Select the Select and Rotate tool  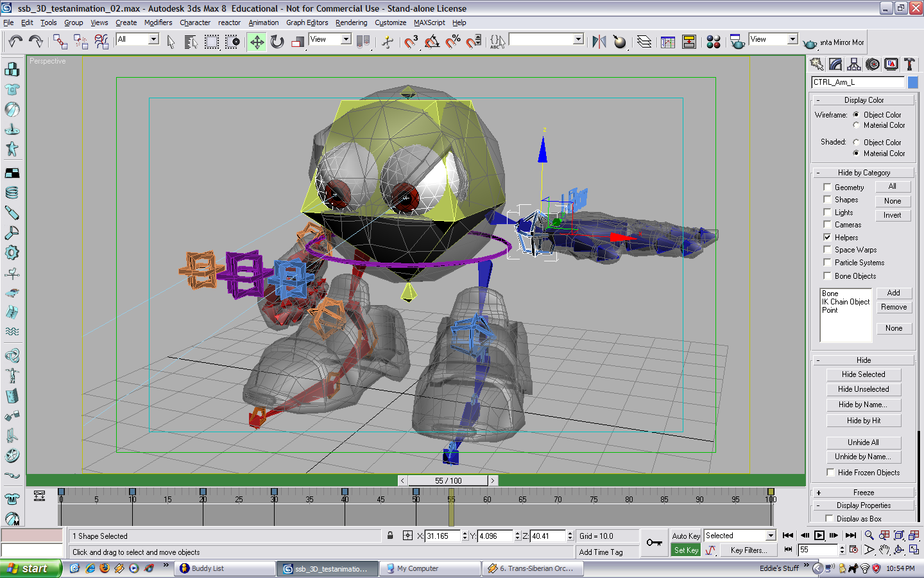pyautogui.click(x=277, y=42)
